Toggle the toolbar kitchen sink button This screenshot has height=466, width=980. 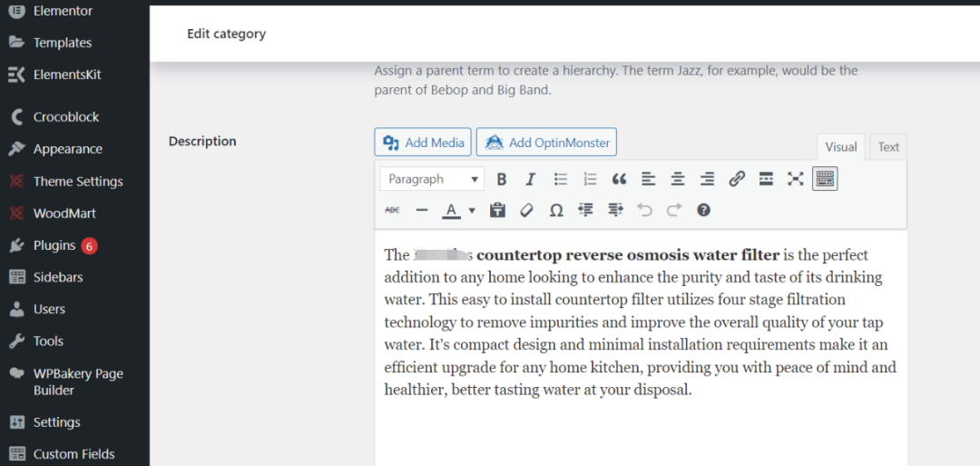(x=825, y=179)
